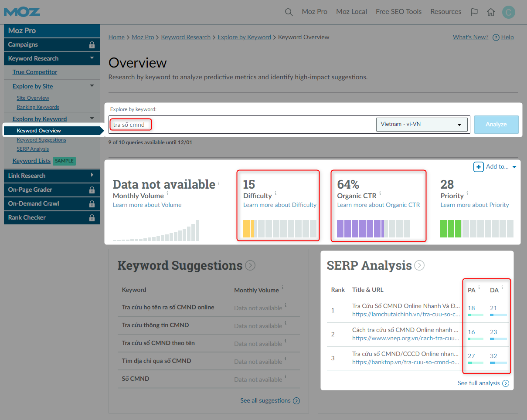Click the Help question mark icon

(x=496, y=37)
